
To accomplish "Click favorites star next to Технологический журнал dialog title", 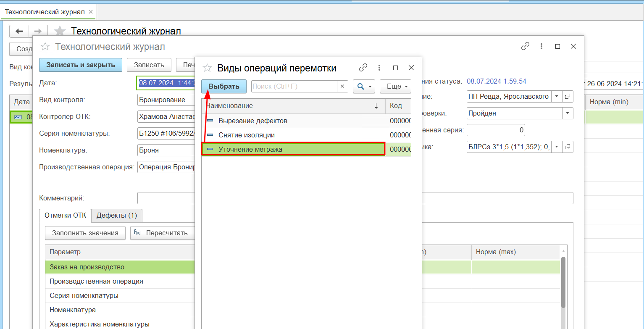I will click(45, 47).
